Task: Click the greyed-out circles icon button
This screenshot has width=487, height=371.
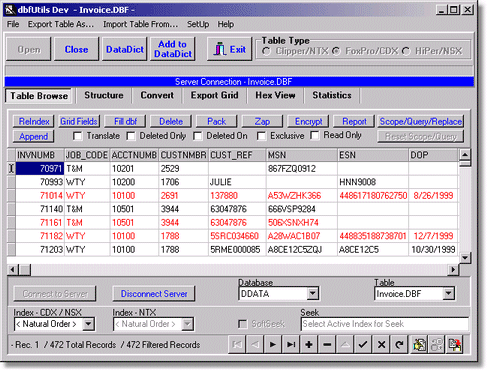Action: (x=437, y=344)
